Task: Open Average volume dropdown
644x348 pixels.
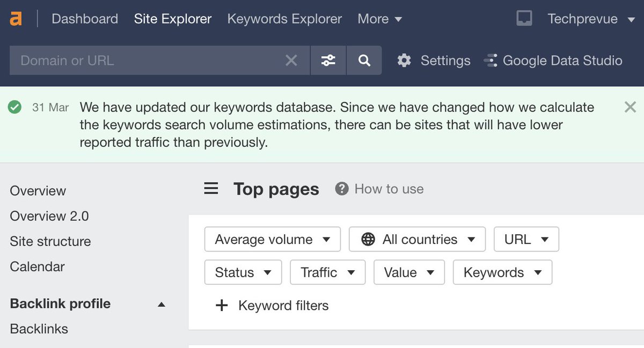Action: pyautogui.click(x=273, y=239)
